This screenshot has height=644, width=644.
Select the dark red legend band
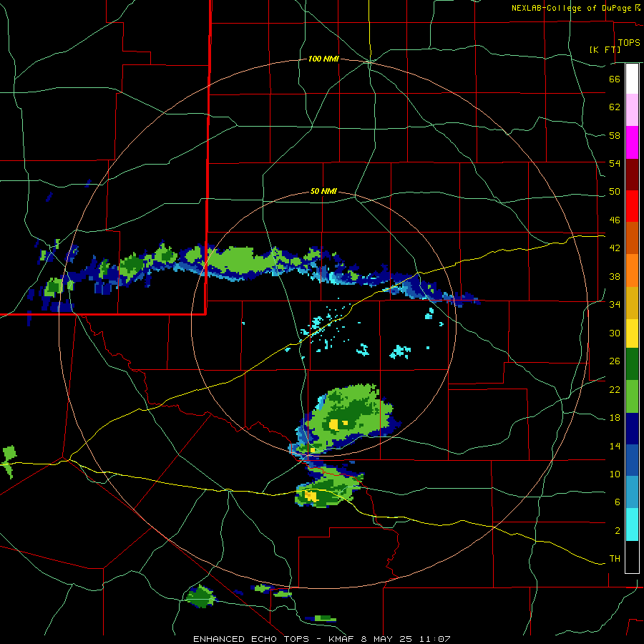[x=632, y=174]
